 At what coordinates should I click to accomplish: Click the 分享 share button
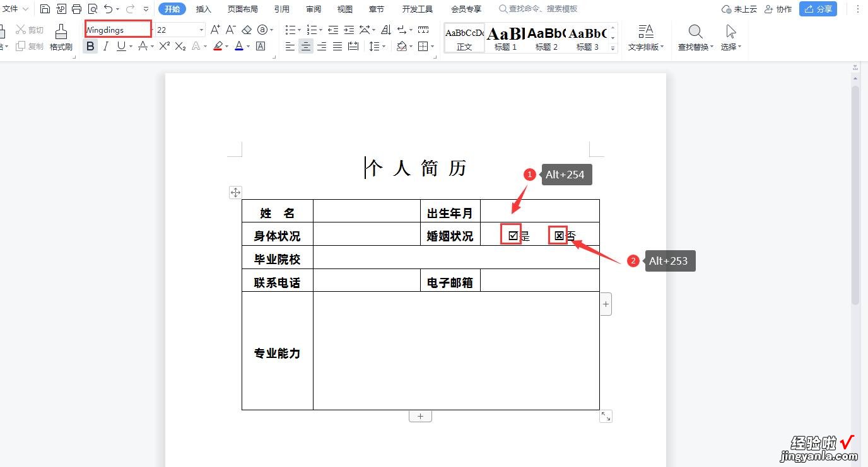pos(818,9)
